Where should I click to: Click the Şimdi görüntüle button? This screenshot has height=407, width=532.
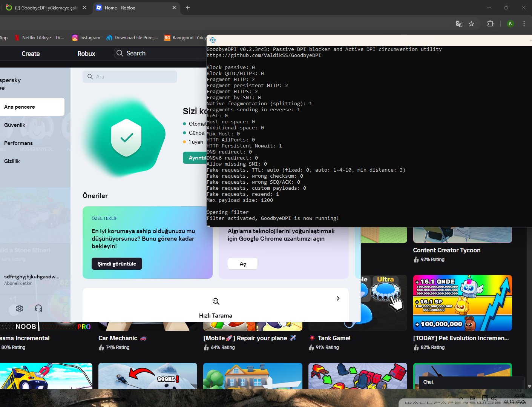pyautogui.click(x=117, y=264)
